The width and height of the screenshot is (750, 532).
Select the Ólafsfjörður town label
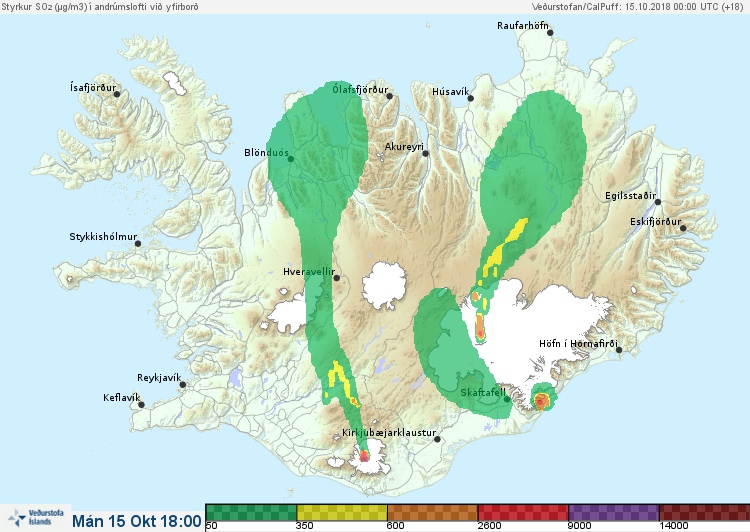(360, 89)
